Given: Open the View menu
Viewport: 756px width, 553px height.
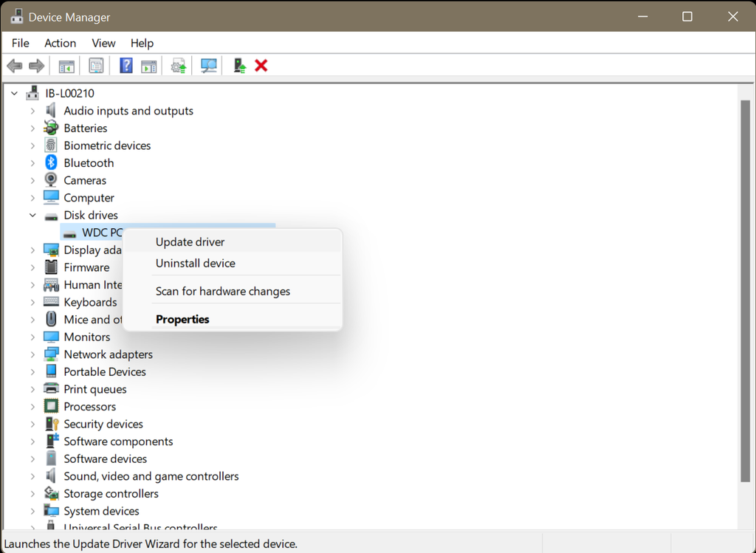Looking at the screenshot, I should 103,43.
